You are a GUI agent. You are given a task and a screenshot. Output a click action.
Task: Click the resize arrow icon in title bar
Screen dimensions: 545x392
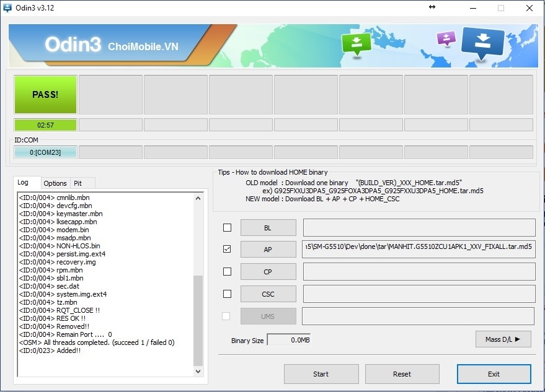[432, 7]
